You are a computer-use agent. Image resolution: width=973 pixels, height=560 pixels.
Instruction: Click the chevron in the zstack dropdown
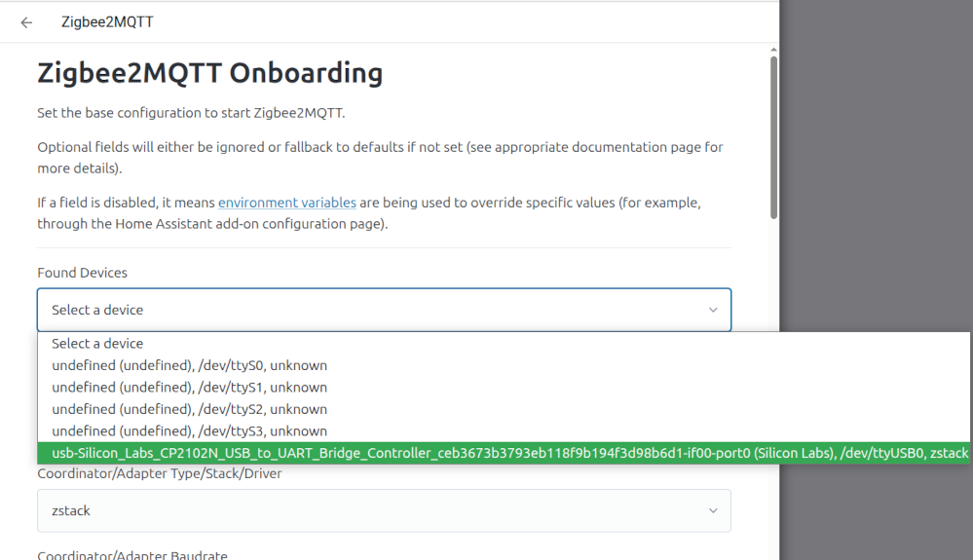click(713, 510)
